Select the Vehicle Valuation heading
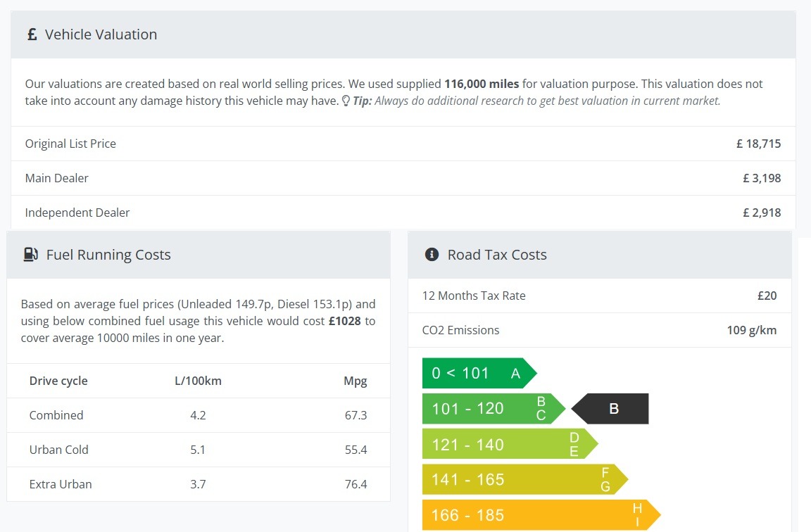Viewport: 811px width, 532px height. click(x=101, y=34)
